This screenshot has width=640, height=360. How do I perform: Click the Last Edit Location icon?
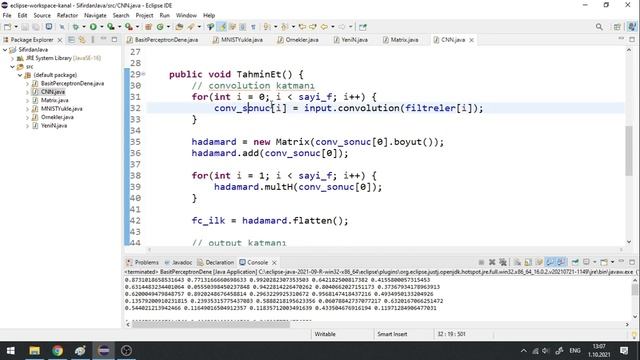click(x=302, y=27)
